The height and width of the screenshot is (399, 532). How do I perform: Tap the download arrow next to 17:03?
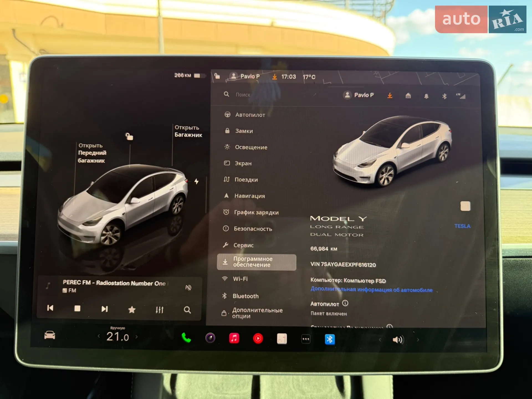[x=274, y=76]
